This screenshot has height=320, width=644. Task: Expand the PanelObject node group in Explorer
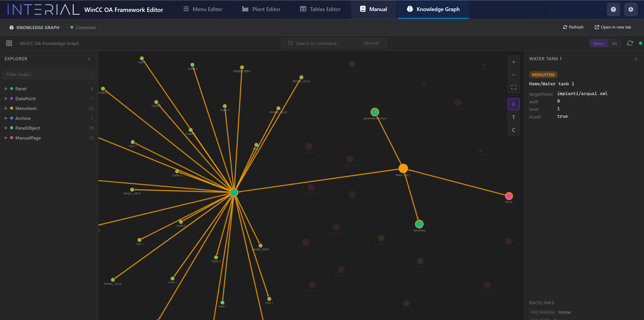coord(6,128)
